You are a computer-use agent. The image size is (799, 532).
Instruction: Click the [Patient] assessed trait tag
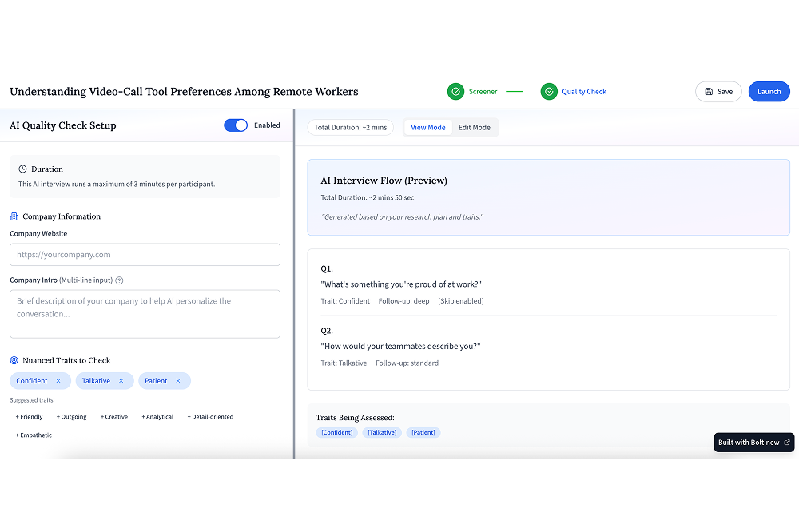coord(423,433)
